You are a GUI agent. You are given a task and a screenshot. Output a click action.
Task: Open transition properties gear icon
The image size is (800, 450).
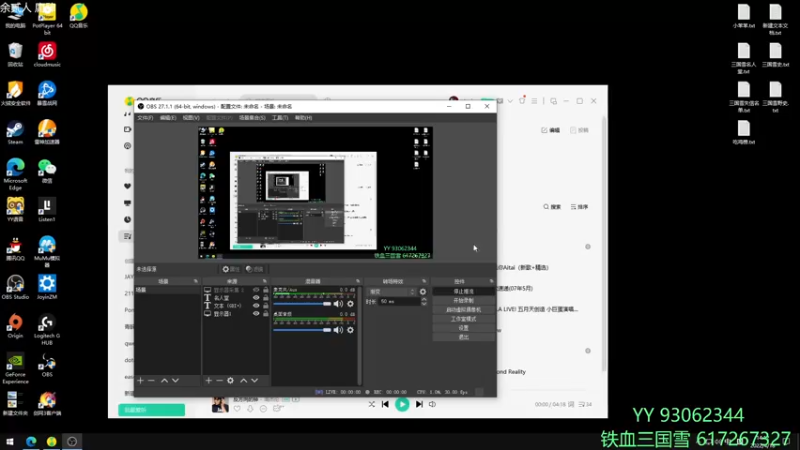(x=422, y=292)
